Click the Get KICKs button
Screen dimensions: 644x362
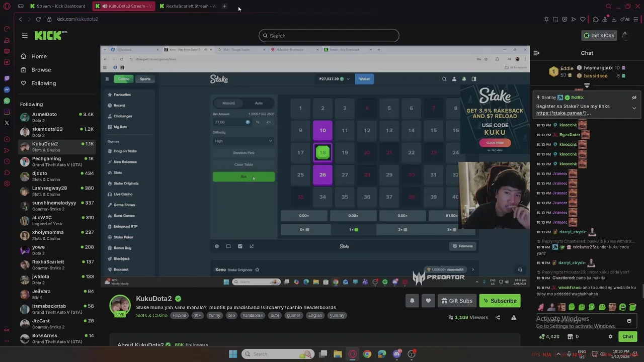pos(599,36)
